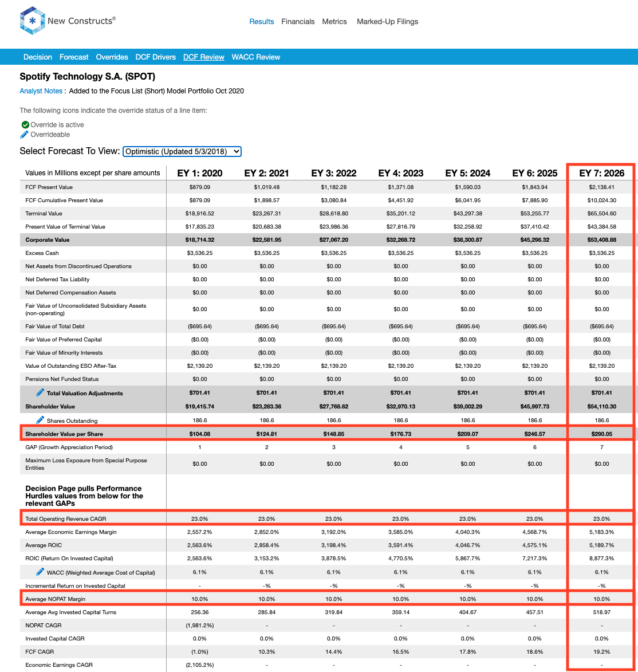Click the EY 7: 2026 column header

pyautogui.click(x=601, y=173)
